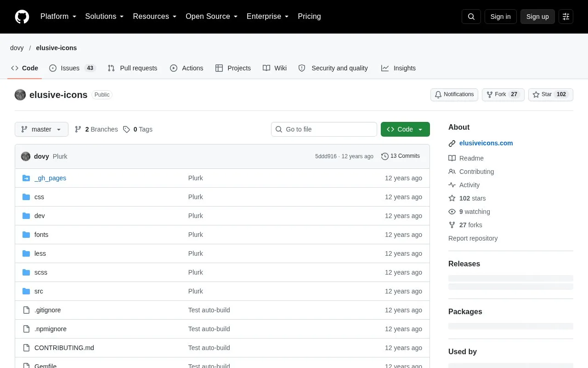Click the book icon next to Readme
Screen dimensions: 588x368
click(452, 158)
